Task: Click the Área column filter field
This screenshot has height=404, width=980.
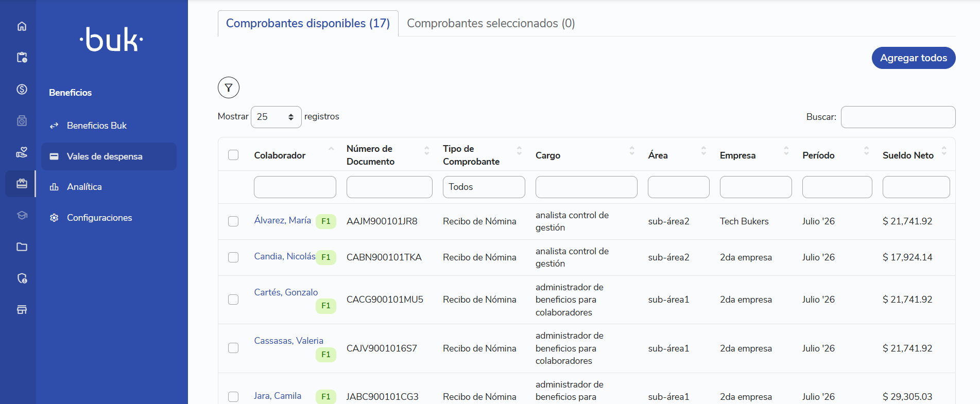Action: pos(678,187)
